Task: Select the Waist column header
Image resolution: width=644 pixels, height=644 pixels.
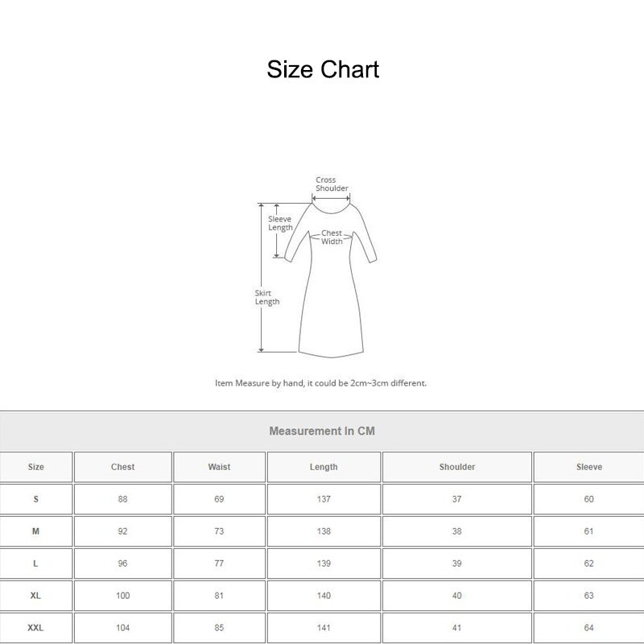Action: point(219,467)
